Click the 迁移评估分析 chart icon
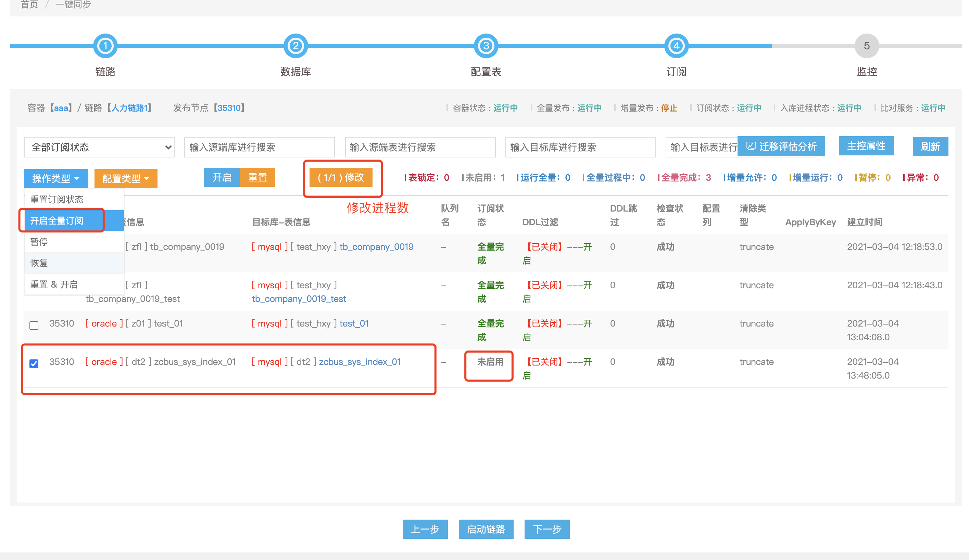The height and width of the screenshot is (560, 969). point(751,147)
